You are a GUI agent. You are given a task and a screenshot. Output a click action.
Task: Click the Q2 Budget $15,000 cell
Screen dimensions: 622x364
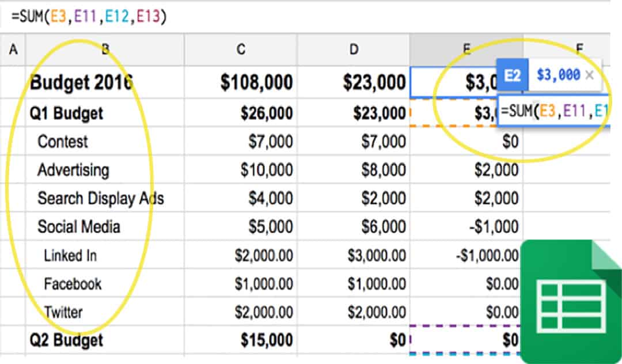tap(266, 340)
